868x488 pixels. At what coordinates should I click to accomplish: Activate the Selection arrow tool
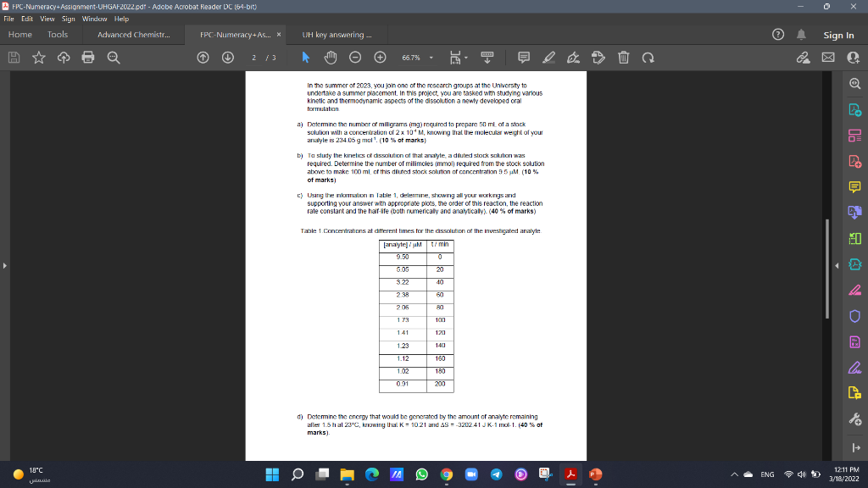305,58
